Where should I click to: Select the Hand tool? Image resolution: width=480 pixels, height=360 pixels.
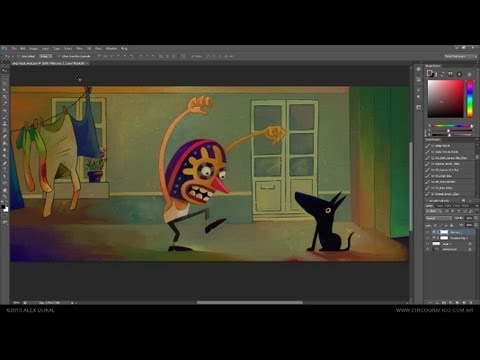pyautogui.click(x=5, y=190)
